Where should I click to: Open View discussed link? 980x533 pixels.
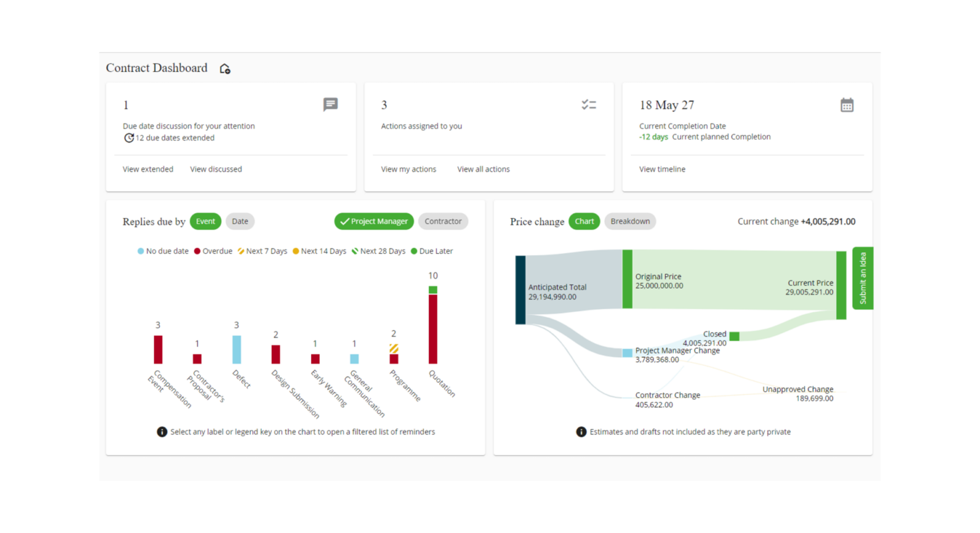click(x=216, y=169)
